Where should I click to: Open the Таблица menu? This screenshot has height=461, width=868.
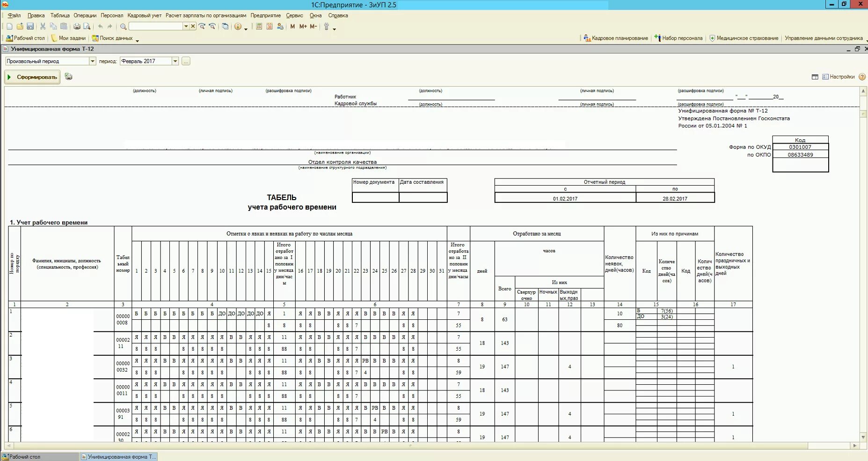[60, 15]
